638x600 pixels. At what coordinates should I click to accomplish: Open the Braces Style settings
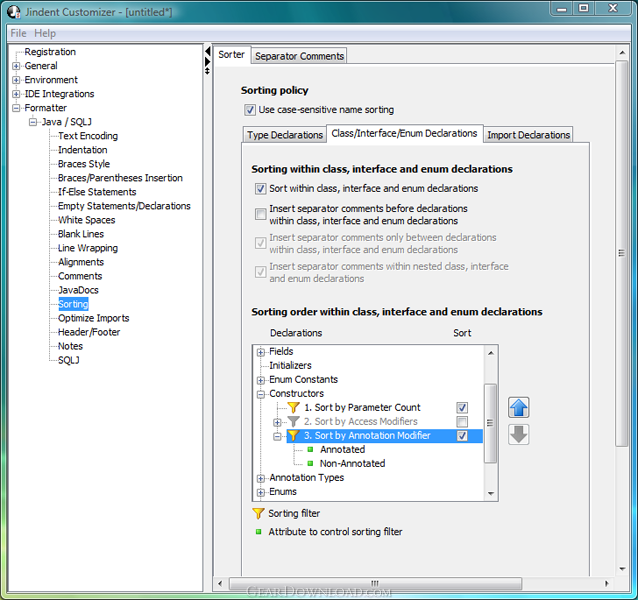[x=84, y=164]
